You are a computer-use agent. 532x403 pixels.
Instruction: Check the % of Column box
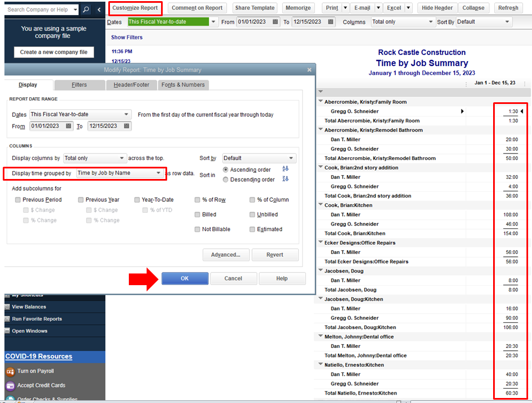click(x=252, y=200)
